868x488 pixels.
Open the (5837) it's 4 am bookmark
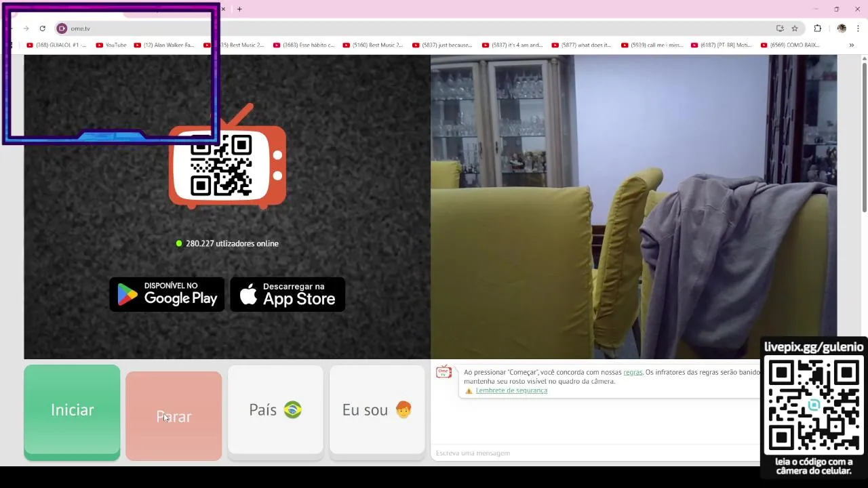coord(513,45)
